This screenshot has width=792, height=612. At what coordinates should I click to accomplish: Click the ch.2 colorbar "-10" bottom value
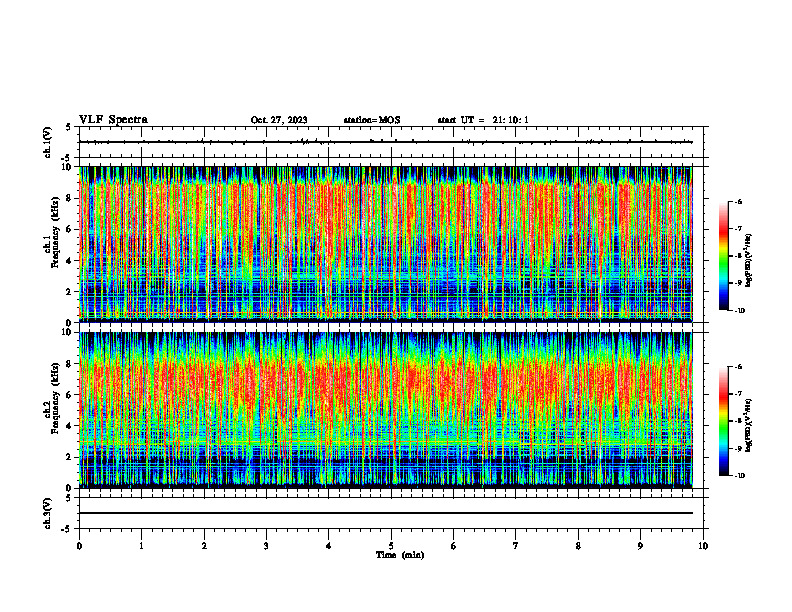pos(739,476)
